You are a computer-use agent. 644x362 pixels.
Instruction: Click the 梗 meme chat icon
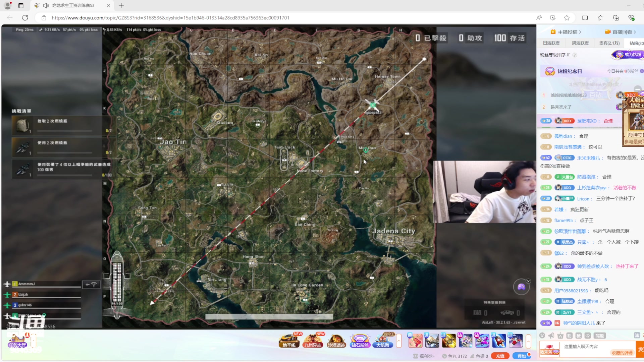(x=578, y=336)
